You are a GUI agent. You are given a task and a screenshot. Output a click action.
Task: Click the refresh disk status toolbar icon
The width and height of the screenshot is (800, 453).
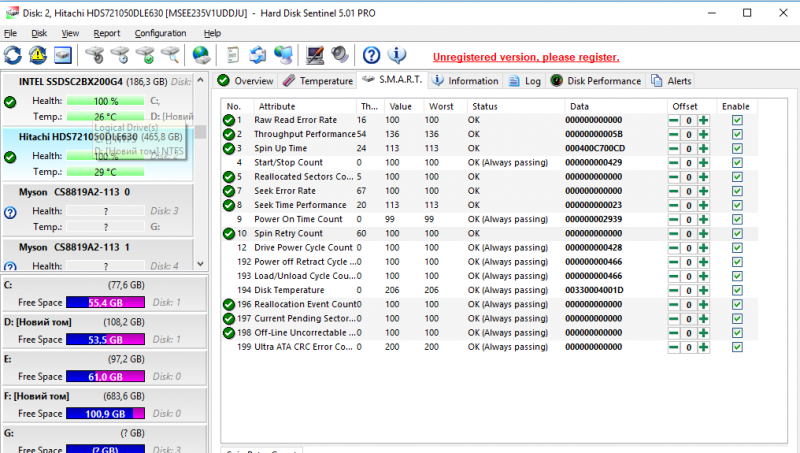click(13, 55)
